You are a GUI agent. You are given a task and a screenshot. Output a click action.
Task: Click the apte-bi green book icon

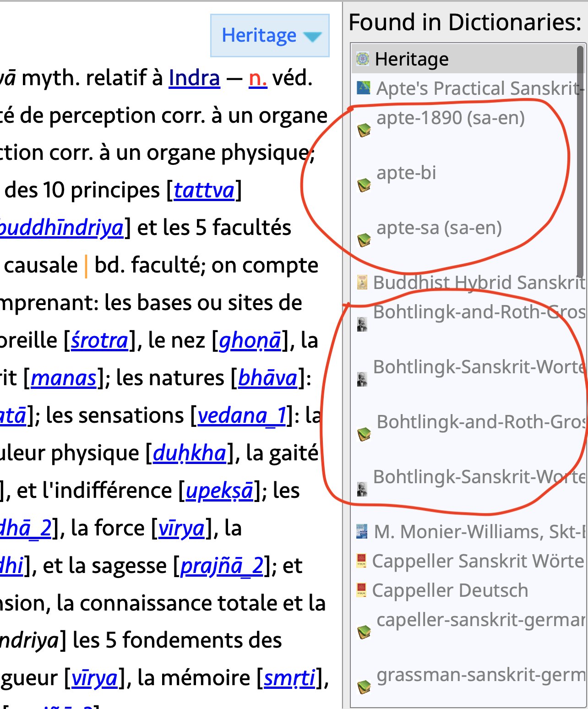point(364,185)
